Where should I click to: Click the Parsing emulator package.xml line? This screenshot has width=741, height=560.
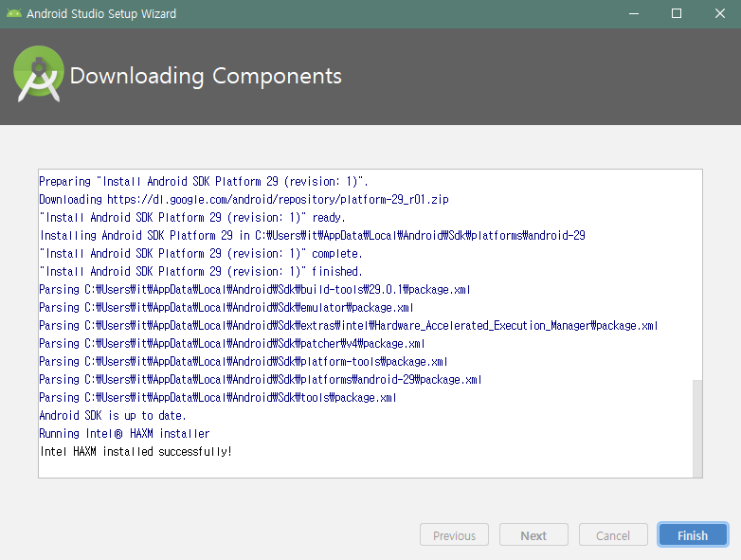pyautogui.click(x=226, y=307)
